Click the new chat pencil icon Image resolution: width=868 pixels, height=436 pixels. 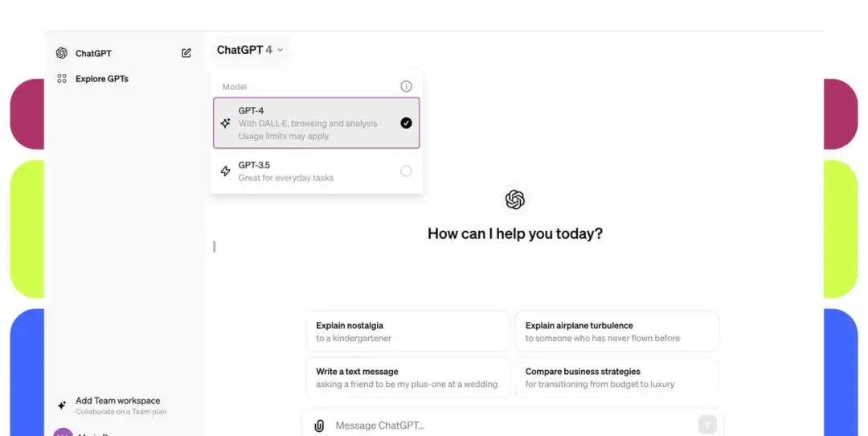186,53
